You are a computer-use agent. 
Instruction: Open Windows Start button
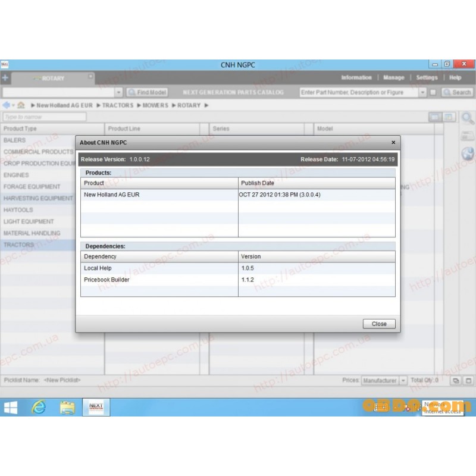tap(11, 408)
